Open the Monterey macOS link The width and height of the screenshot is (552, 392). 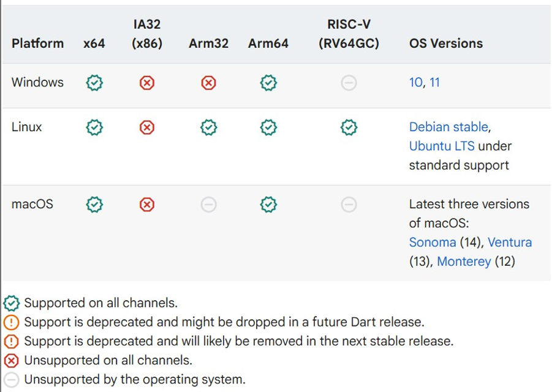tap(464, 262)
